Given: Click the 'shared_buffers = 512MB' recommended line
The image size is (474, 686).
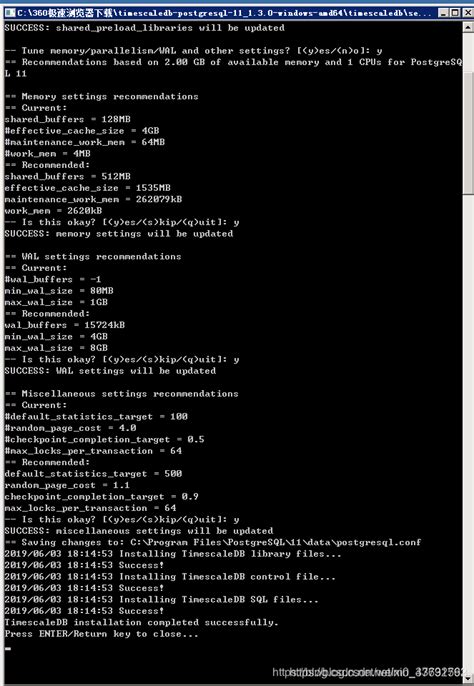Looking at the screenshot, I should click(67, 176).
